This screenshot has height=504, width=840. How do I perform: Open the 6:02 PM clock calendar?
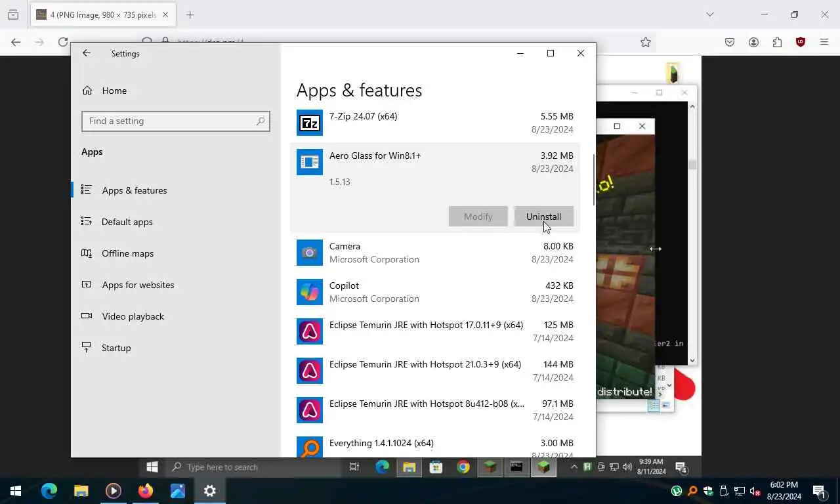(x=785, y=491)
